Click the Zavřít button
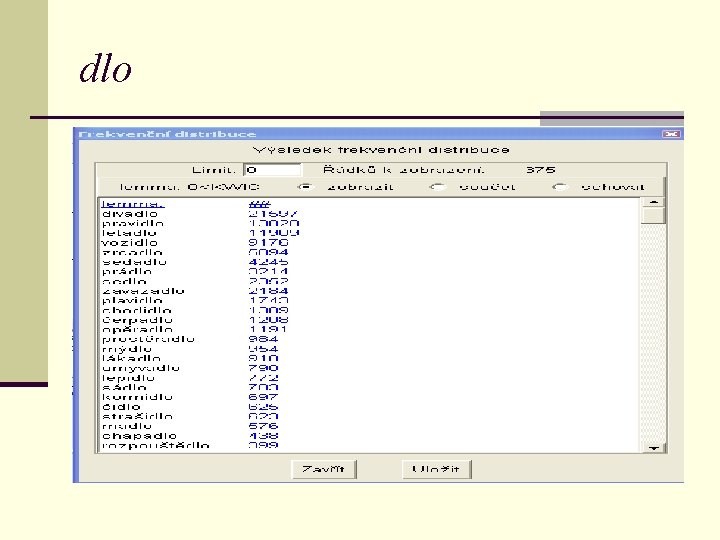 (x=324, y=469)
